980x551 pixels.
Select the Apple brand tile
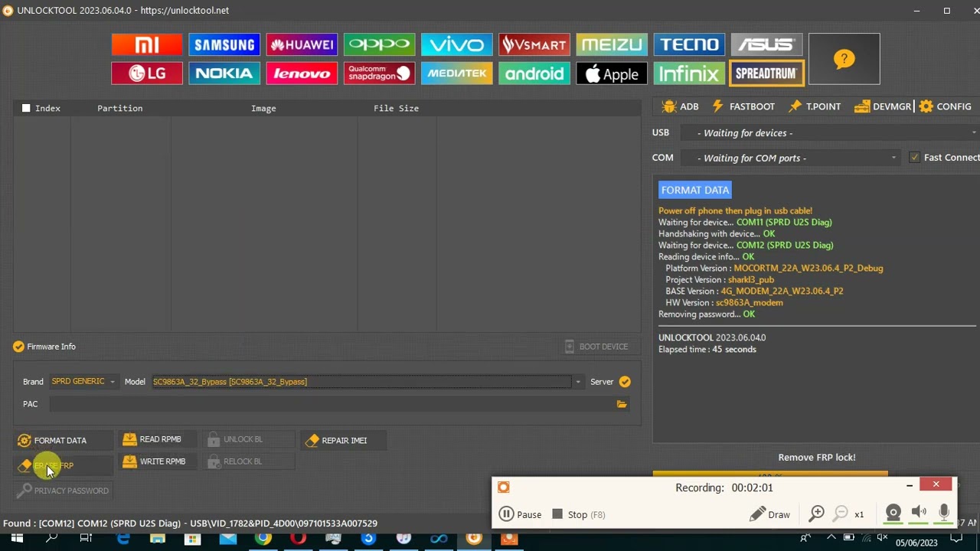(x=611, y=73)
